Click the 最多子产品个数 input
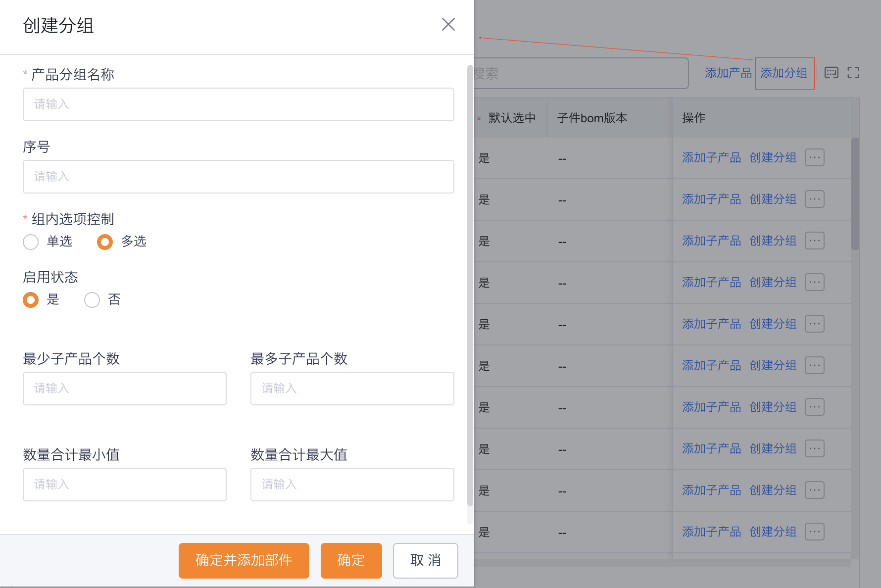The image size is (881, 588). click(352, 389)
